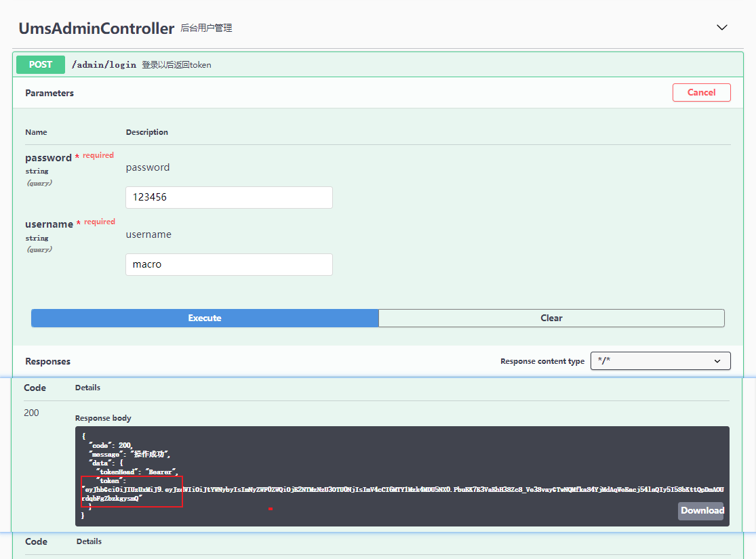Image resolution: width=756 pixels, height=559 pixels.
Task: Execute the login request
Action: 205,318
